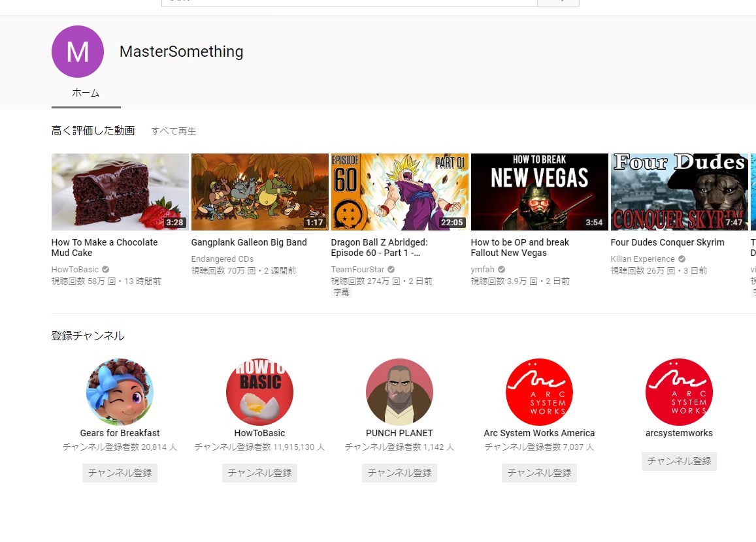The height and width of the screenshot is (542, 756).
Task: Open the PUNCH PLANET channel avatar
Action: 400,392
